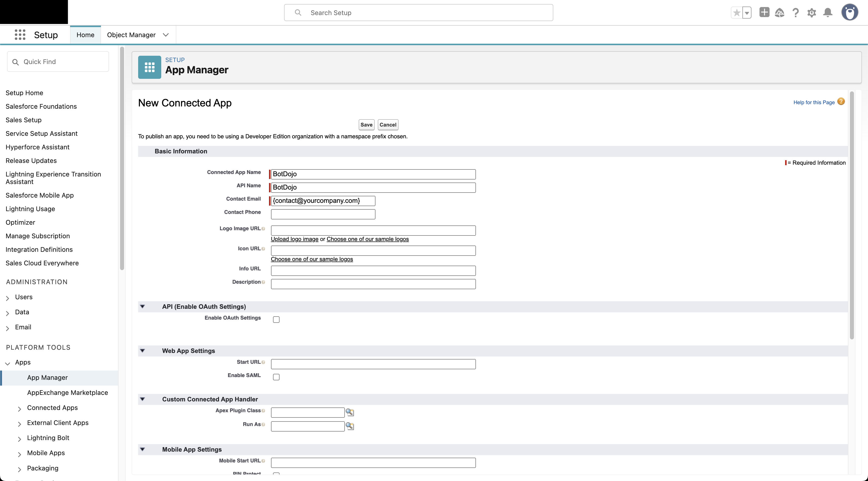
Task: Expand the Users tree item
Action: click(x=8, y=298)
